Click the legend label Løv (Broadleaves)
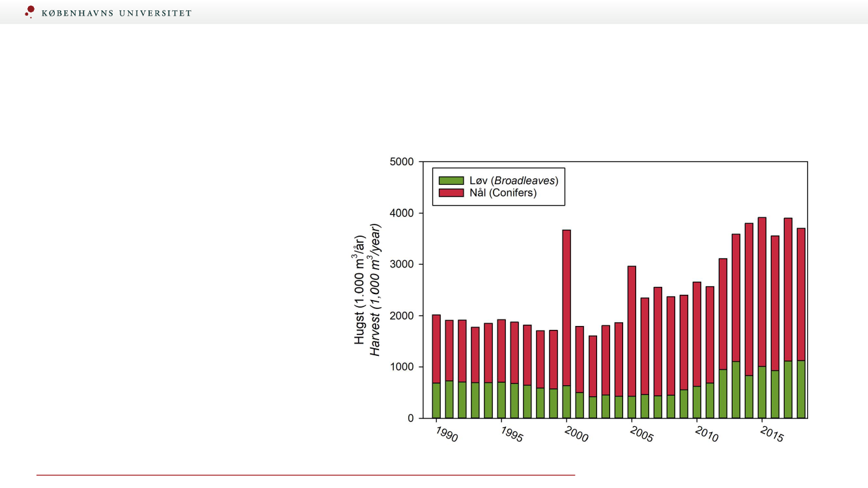Screen dimensions: 868x488 (514, 181)
